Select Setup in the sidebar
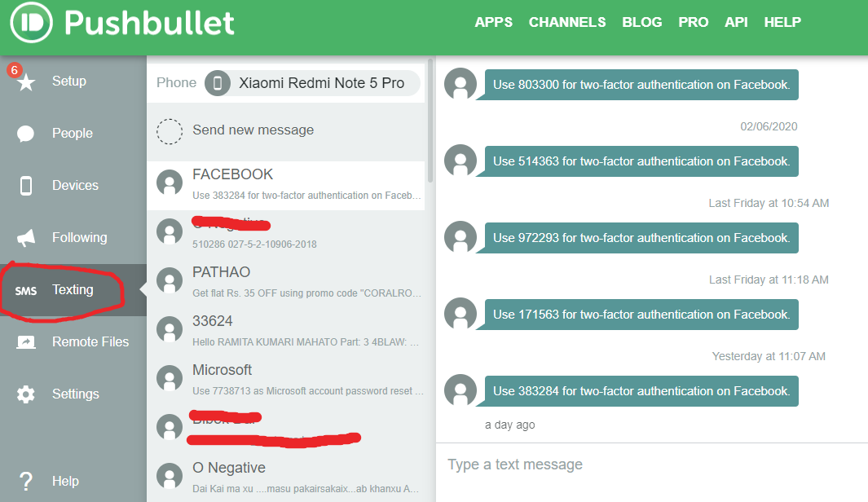 (73, 81)
